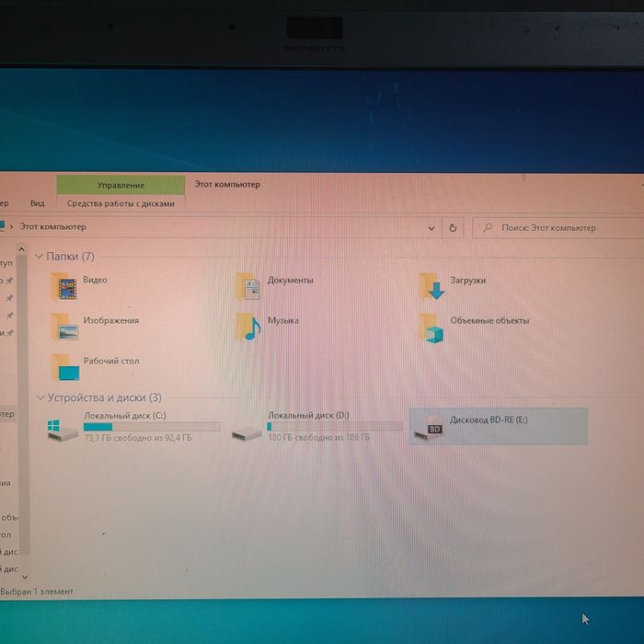
Task: Select the Локальный диск (C:) drive icon
Action: (x=63, y=430)
